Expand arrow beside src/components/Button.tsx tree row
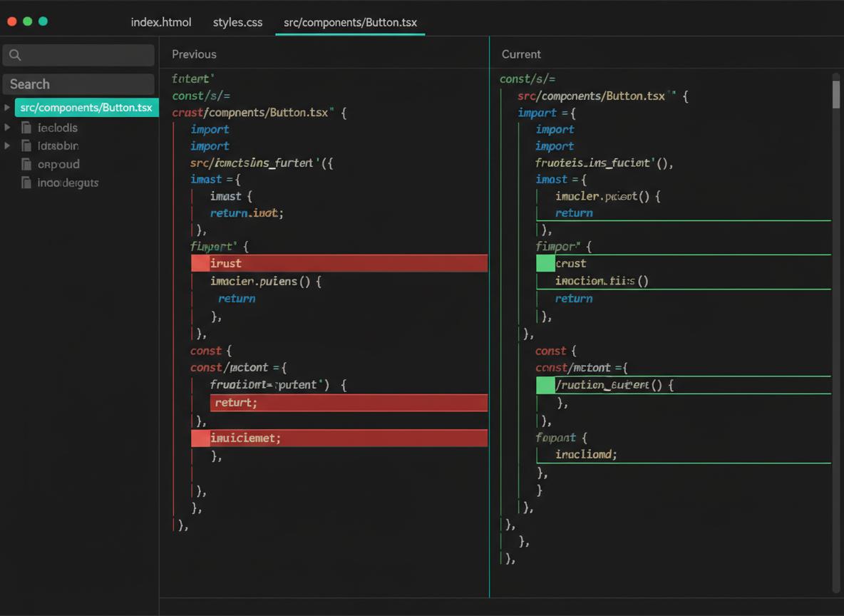This screenshot has width=844, height=616. 7,108
